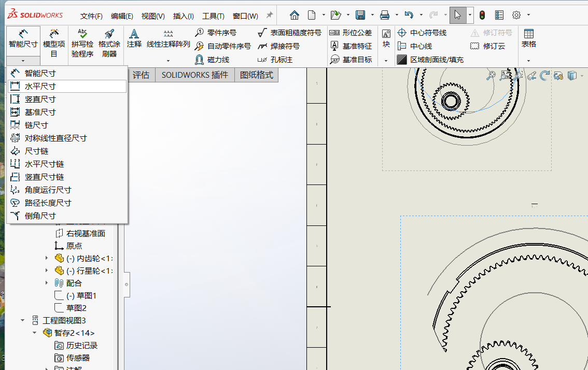Open Linear Note Pattern (线性注释阵列)
This screenshot has height=370, width=588.
tap(169, 39)
